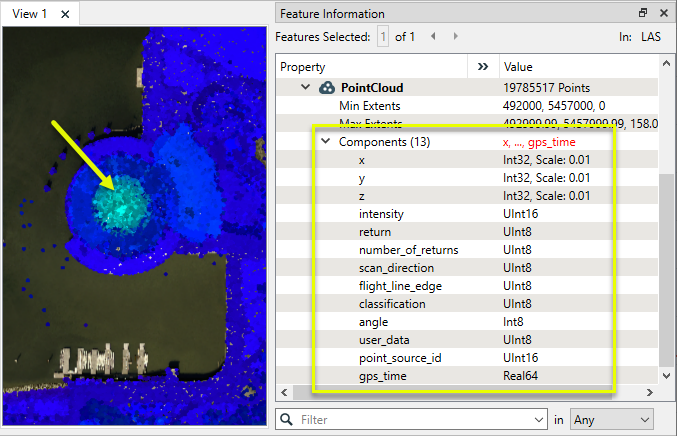Click the search magnifier icon in filter
Image resolution: width=677 pixels, height=436 pixels.
pos(288,420)
